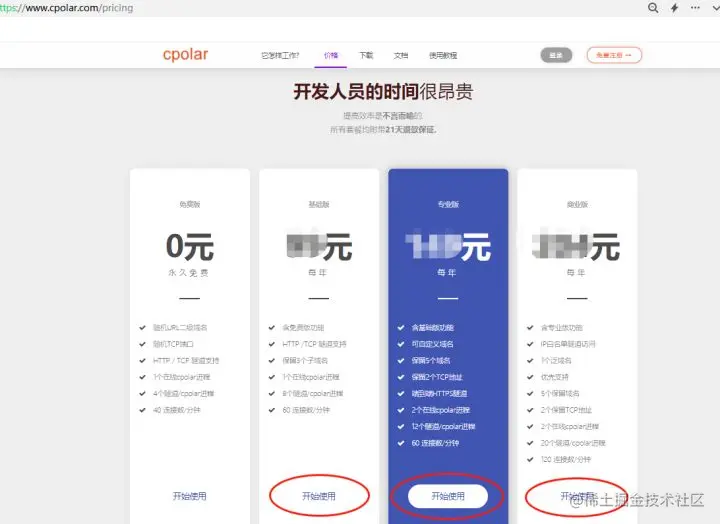Click 开始使用 in the 基础版 card
Image resolution: width=720 pixels, height=524 pixels.
(319, 496)
